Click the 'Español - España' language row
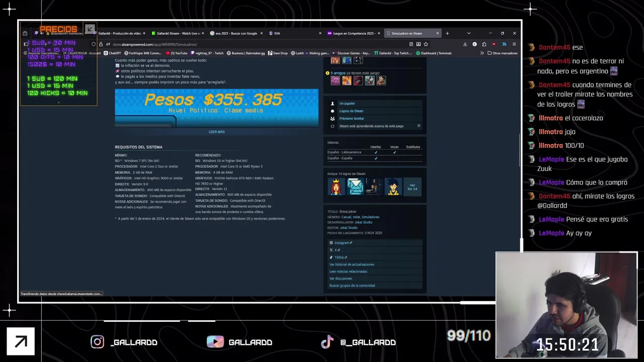Image resolution: width=644 pixels, height=362 pixels. (x=374, y=158)
